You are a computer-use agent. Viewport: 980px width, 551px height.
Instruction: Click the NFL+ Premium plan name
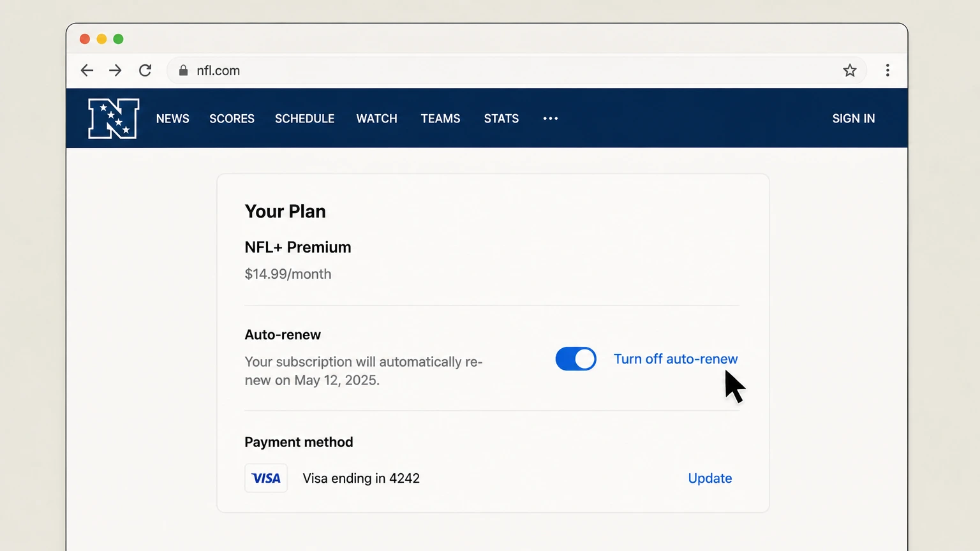tap(298, 247)
